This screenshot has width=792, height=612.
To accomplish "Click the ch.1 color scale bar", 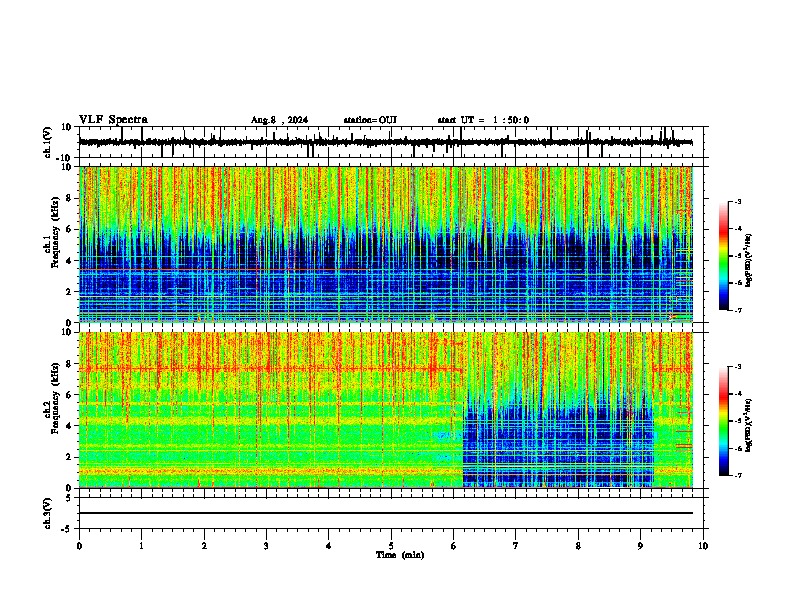I will (724, 256).
